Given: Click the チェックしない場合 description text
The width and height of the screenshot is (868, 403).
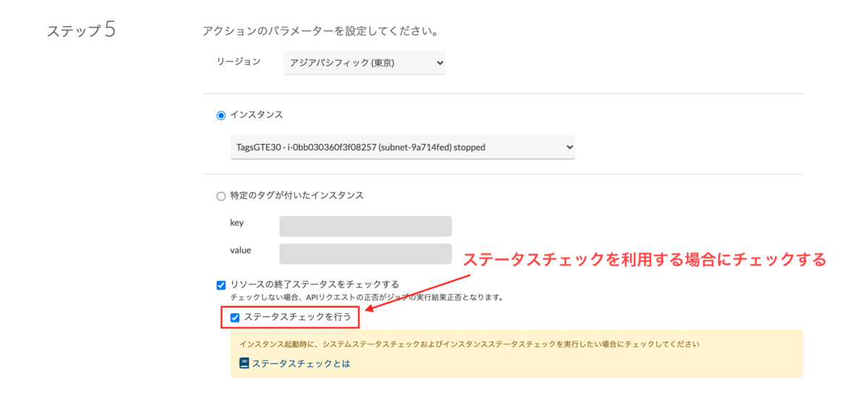Looking at the screenshot, I should coord(367,297).
